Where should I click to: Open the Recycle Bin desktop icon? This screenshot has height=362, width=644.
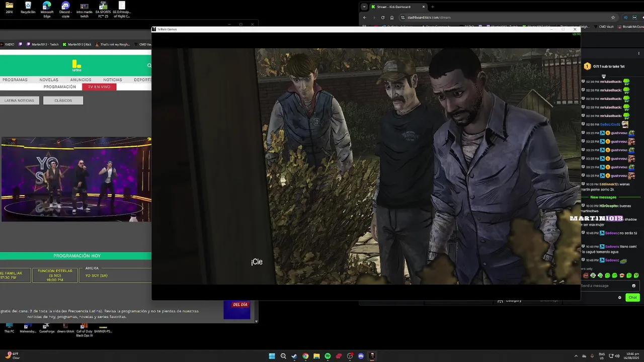click(28, 8)
